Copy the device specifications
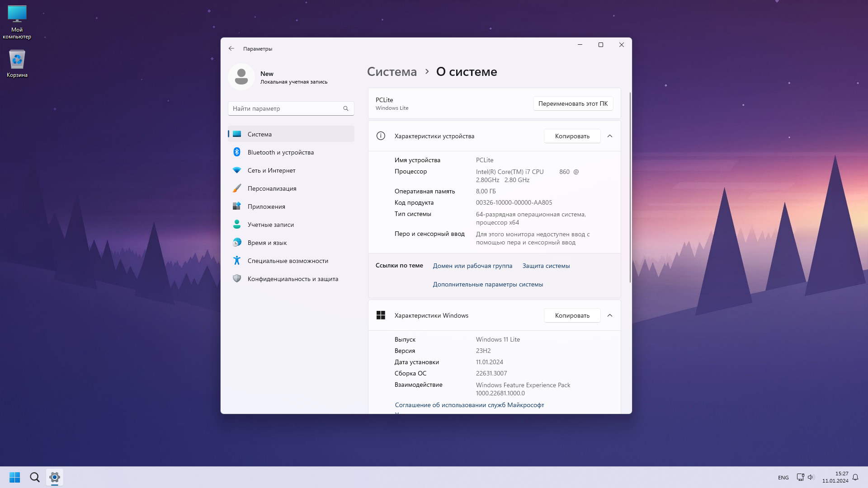 click(572, 136)
